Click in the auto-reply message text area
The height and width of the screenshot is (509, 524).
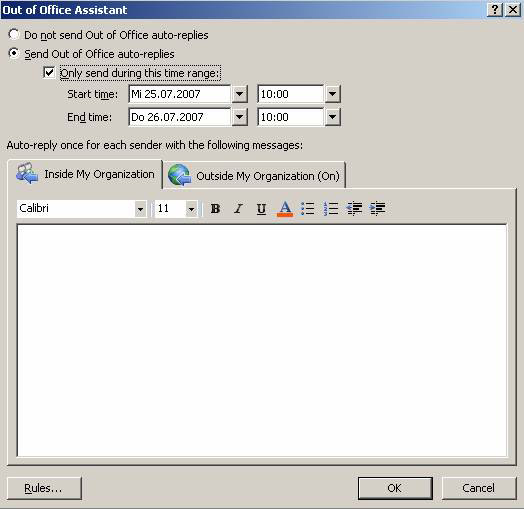coord(262,340)
